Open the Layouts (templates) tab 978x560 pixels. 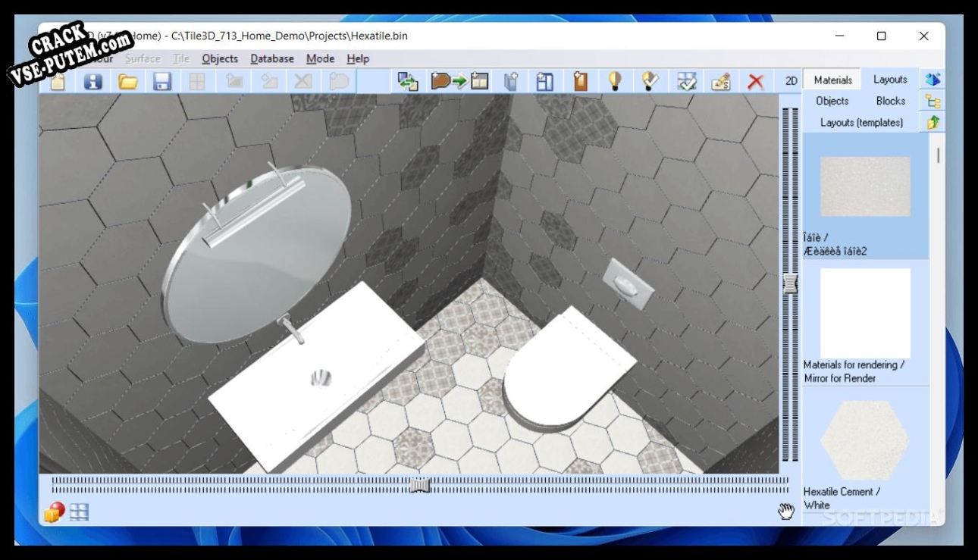(x=861, y=122)
